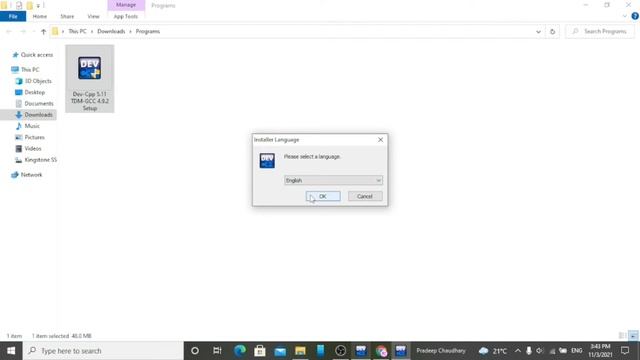Click OK in the Installer Language dialog

[x=323, y=196]
